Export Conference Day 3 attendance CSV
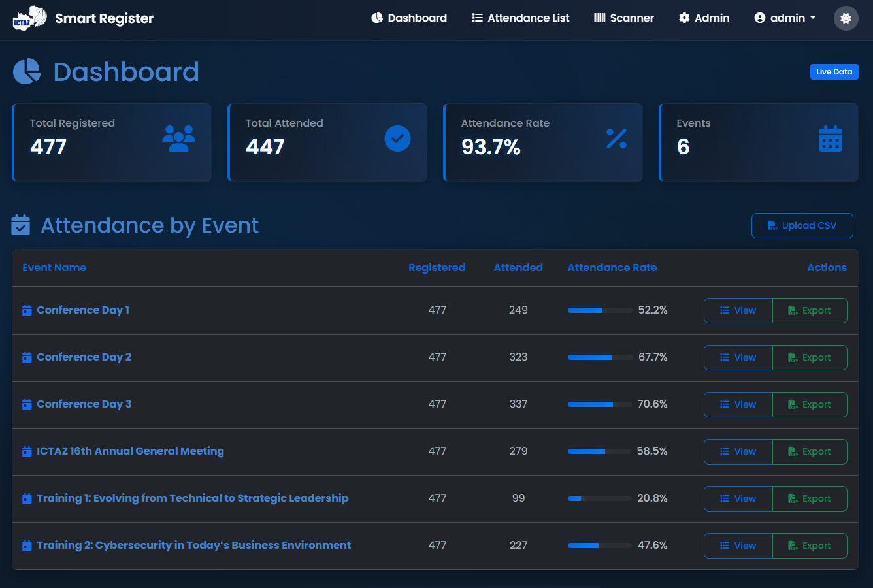Screen dimensions: 873x588 click(x=810, y=404)
